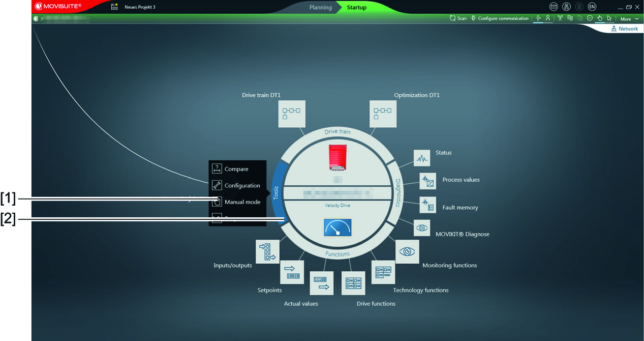Expand the Tools ring segment
The height and width of the screenshot is (341, 644).
pyautogui.click(x=277, y=192)
